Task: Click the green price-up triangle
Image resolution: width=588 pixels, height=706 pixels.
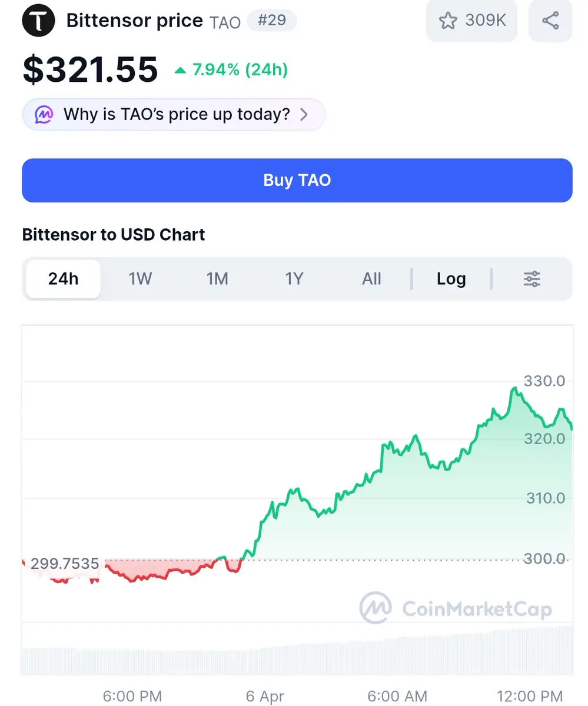Action: click(181, 71)
